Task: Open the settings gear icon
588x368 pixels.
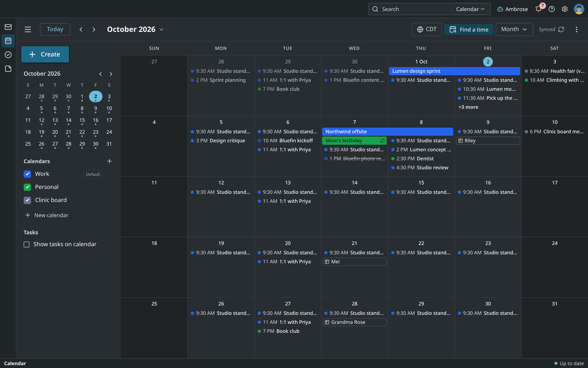Action: [x=565, y=9]
